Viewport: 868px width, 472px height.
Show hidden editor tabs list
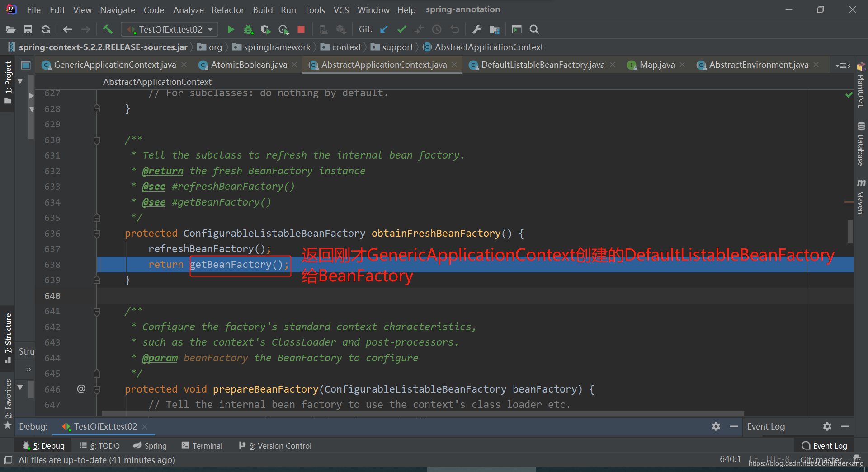point(843,65)
